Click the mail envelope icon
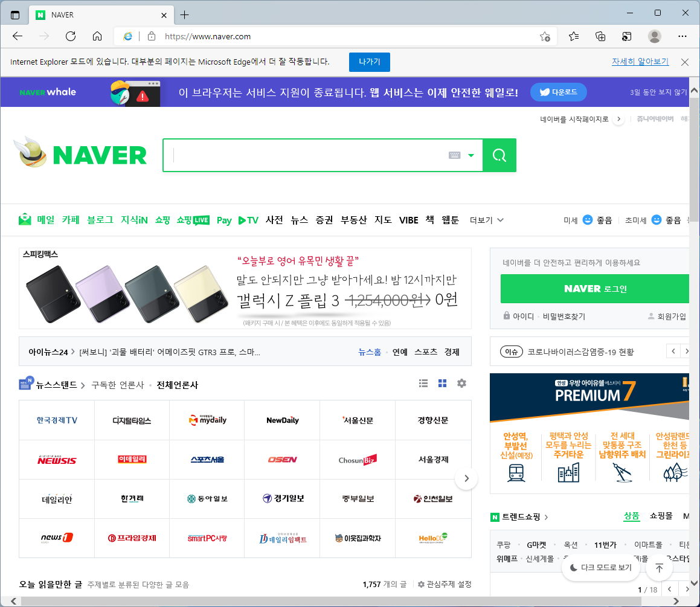700x607 pixels. coord(25,220)
